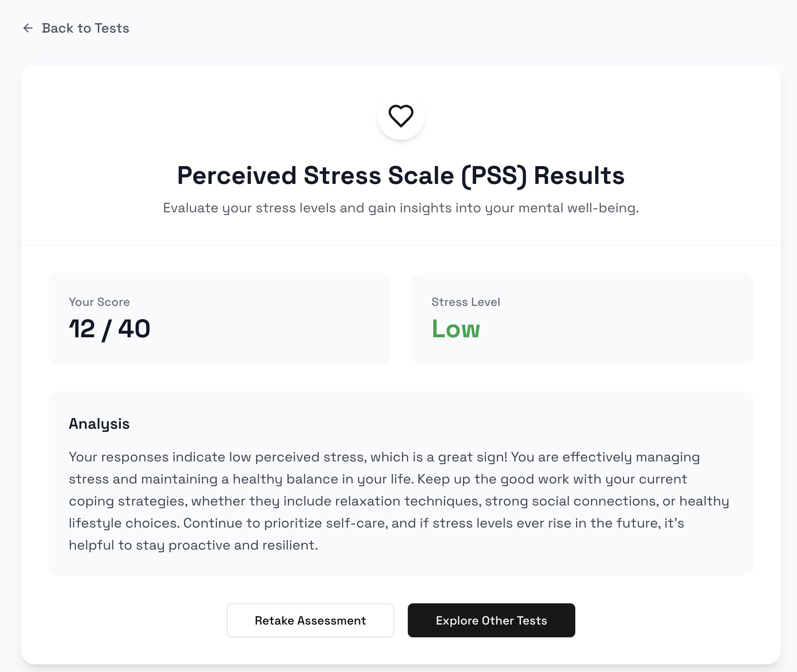
Task: Click the Analysis heading
Action: (99, 424)
